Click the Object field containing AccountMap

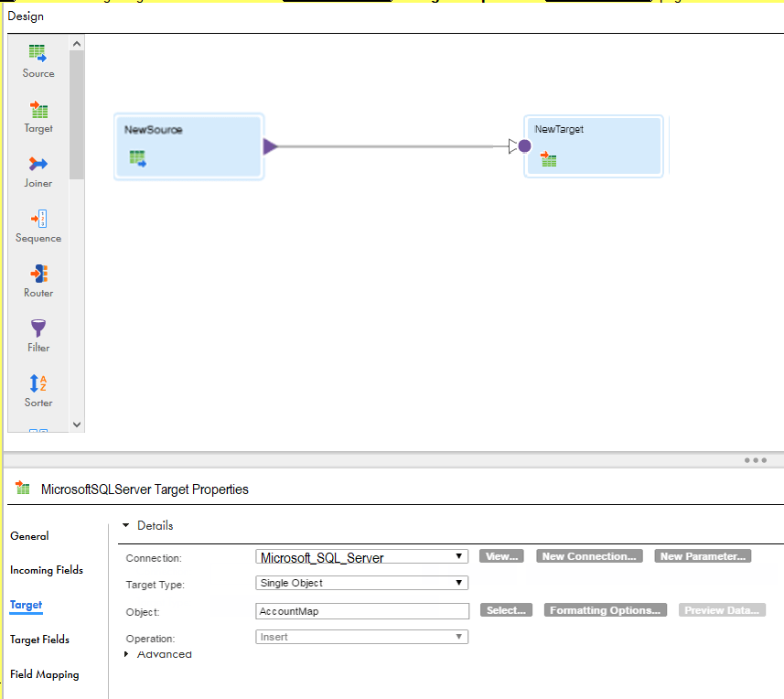(x=361, y=610)
